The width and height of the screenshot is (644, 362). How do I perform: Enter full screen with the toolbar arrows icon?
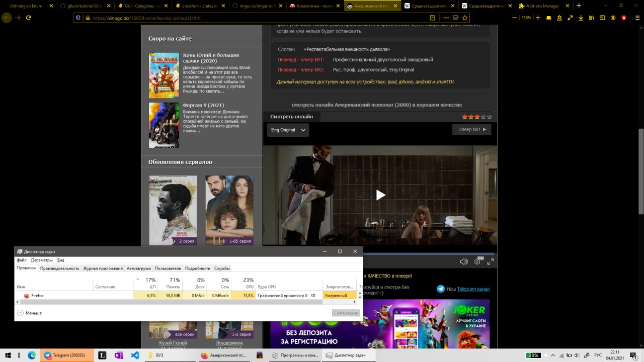570,18
